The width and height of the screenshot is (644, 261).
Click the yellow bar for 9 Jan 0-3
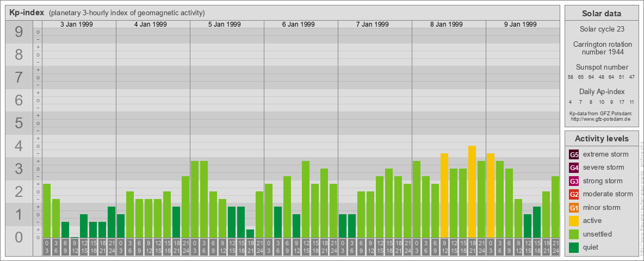coord(491,195)
